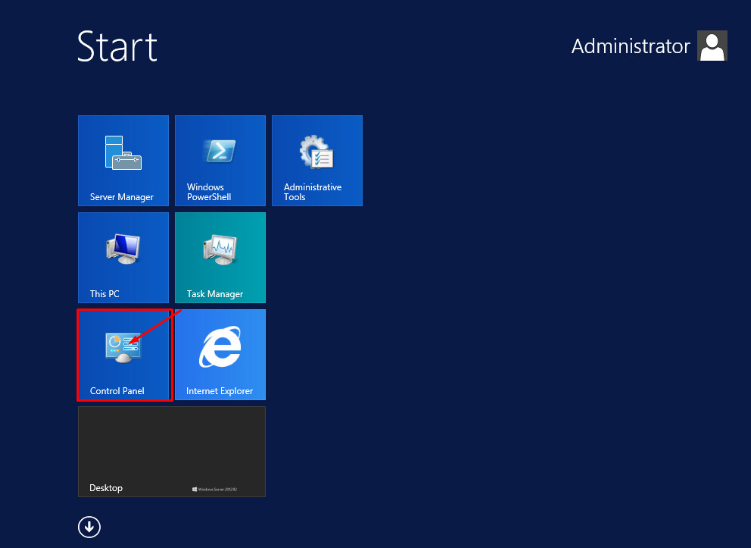751x548 pixels.
Task: Open the Administrator user name menu
Action: 630,46
